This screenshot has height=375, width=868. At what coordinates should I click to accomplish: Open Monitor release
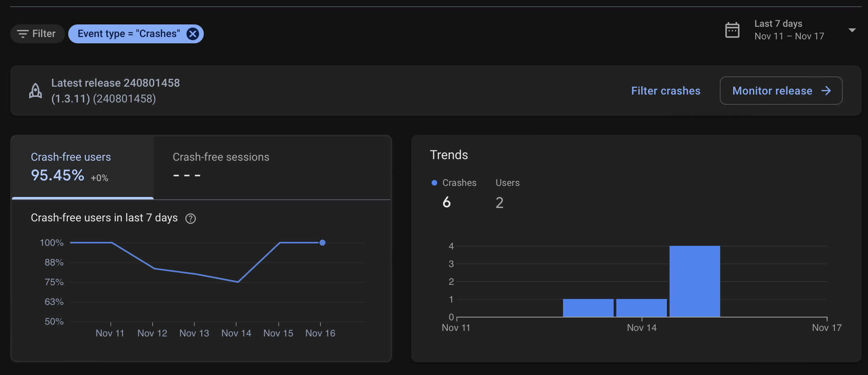[781, 91]
